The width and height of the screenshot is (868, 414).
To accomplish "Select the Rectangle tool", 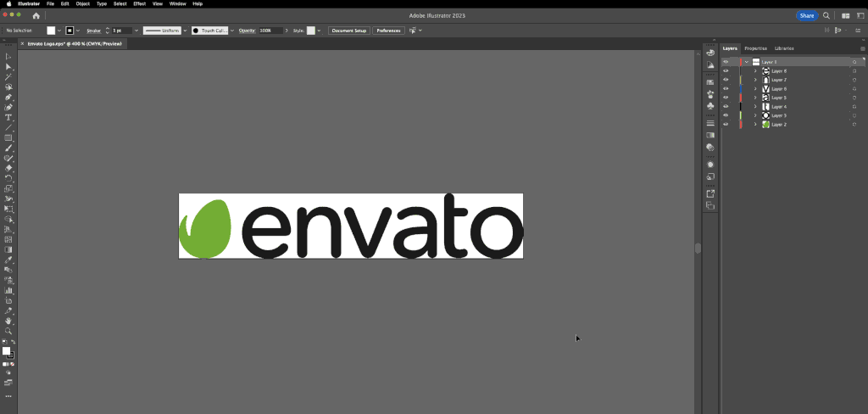I will pos(8,137).
